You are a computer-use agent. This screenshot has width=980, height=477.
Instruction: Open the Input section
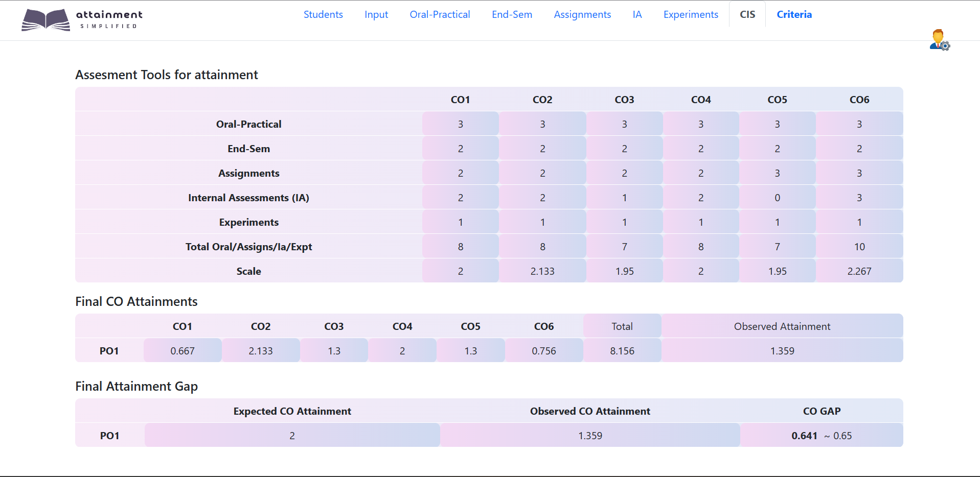pos(376,14)
